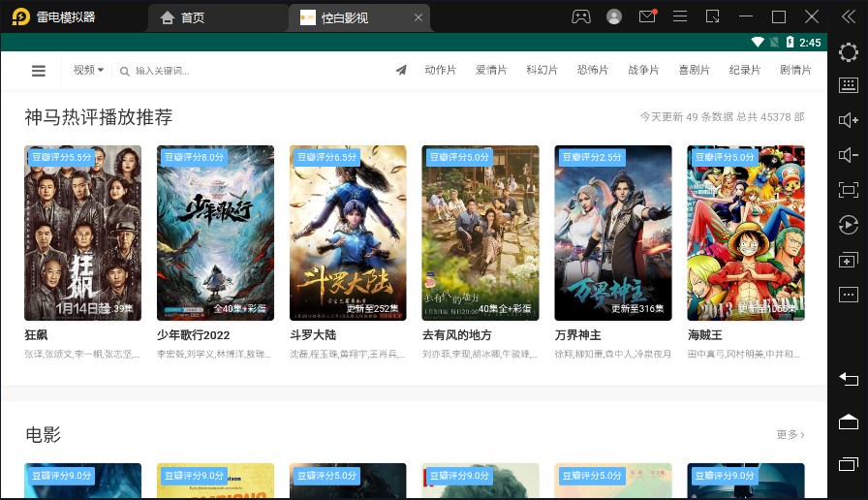This screenshot has height=500, width=868.
Task: Collapse the sidebar with double chevron
Action: 848,16
